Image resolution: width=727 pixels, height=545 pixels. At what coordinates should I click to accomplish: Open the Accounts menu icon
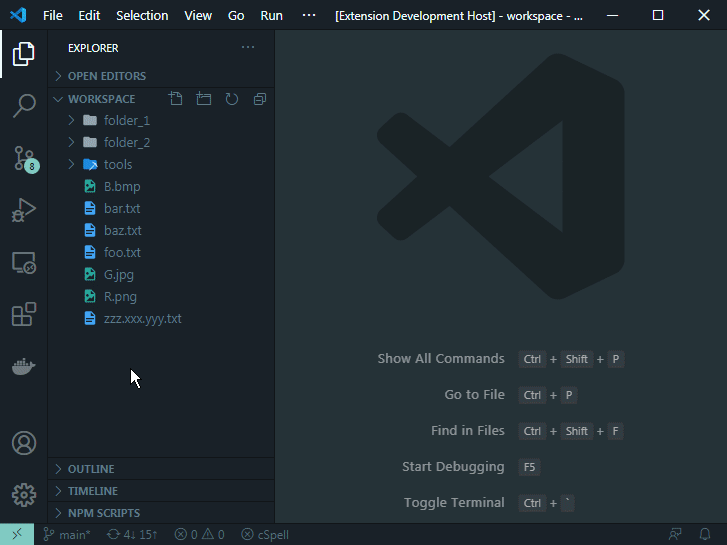point(24,443)
